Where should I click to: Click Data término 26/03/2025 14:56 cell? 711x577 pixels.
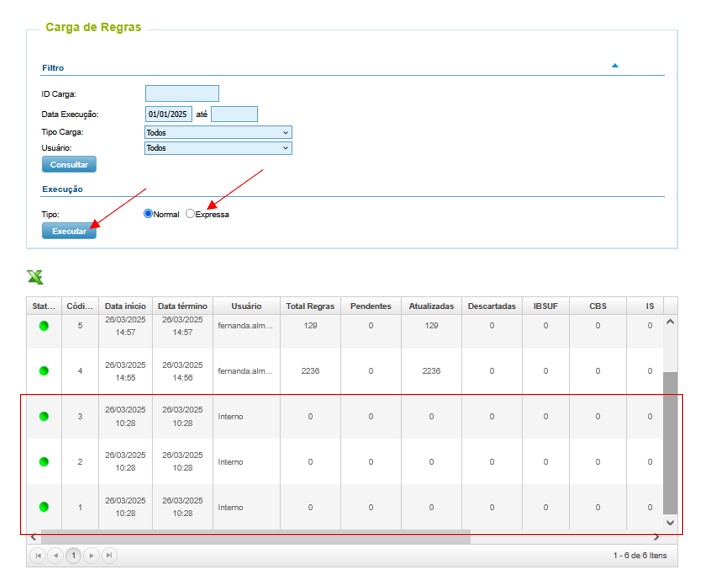(182, 371)
